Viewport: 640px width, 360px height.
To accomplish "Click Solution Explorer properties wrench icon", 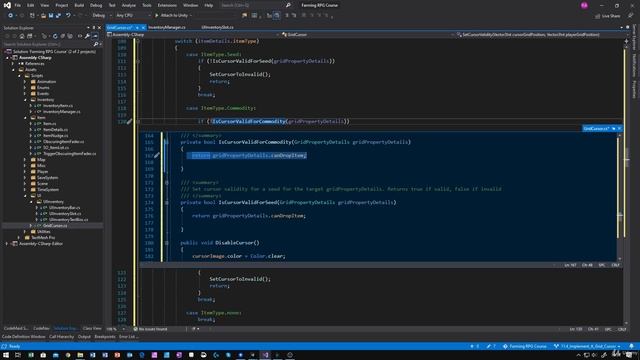I will pos(87,36).
